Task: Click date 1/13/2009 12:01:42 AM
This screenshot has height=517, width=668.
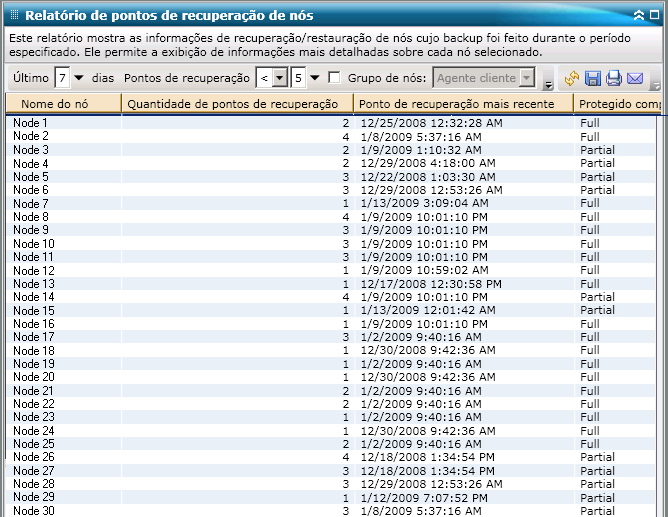Action: (428, 310)
